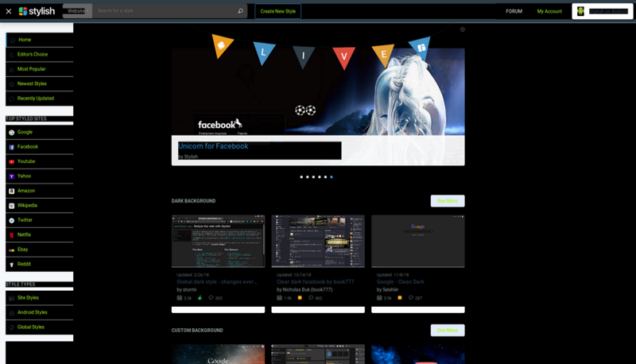This screenshot has width=636, height=364.
Task: Click author name by Seishiin
Action: tap(387, 290)
